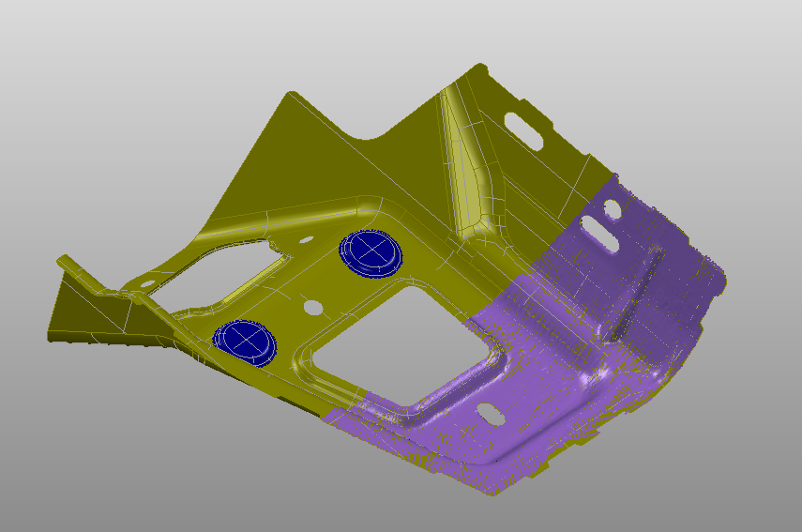Click inside the triangular cutout on left

click(214, 272)
